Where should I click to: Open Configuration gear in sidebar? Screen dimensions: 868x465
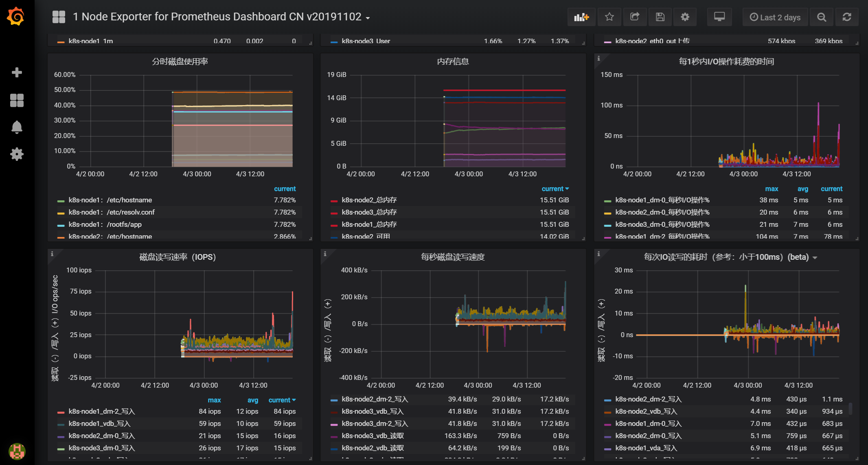[x=17, y=154]
